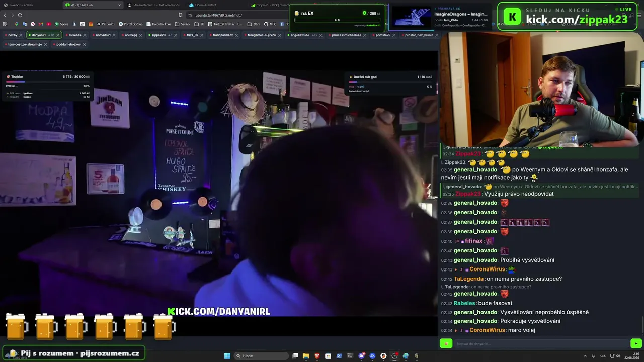Image resolution: width=644 pixels, height=362 pixels.
Task: Open the MPC GitHub bookmark
Action: (x=270, y=24)
